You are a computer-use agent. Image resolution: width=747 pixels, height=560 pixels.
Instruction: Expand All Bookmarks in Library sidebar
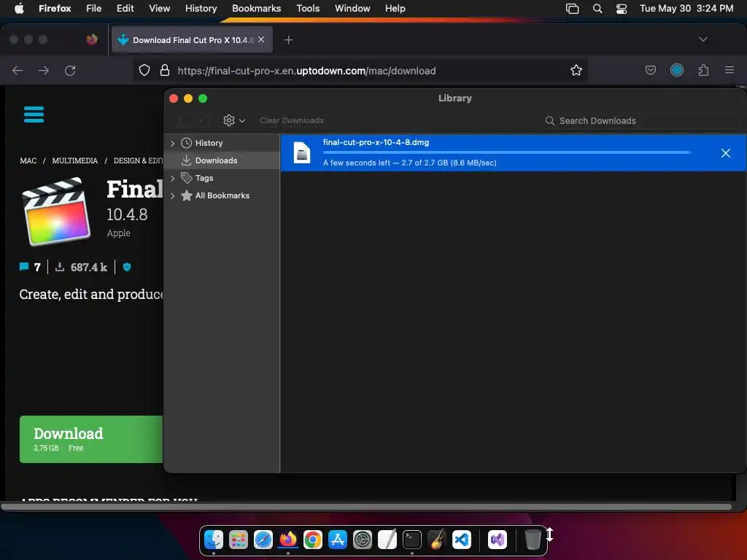[172, 195]
